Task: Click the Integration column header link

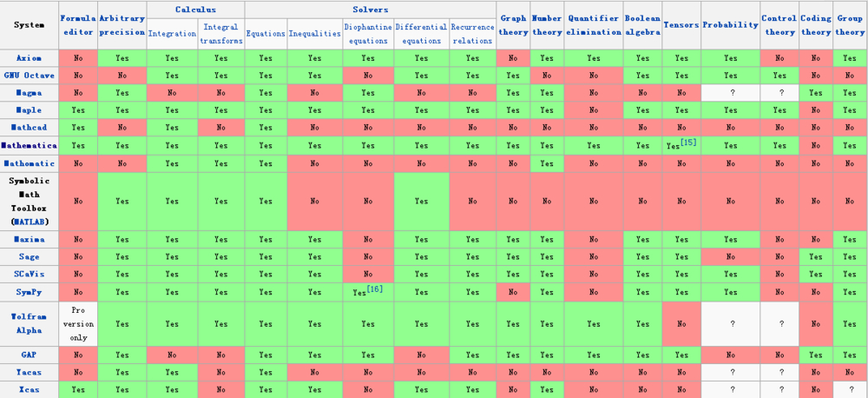Action: pyautogui.click(x=172, y=34)
